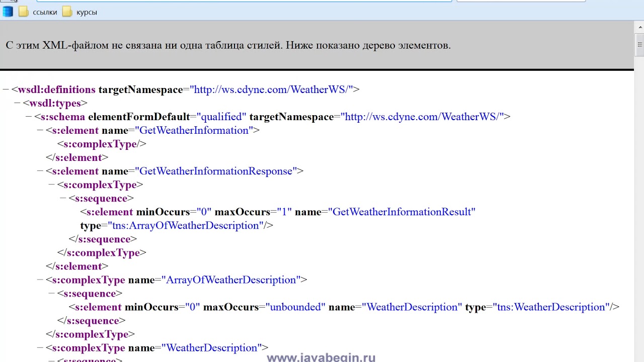This screenshot has height=362, width=644.
Task: Click the self-closing s:complexType tag
Action: click(x=102, y=144)
